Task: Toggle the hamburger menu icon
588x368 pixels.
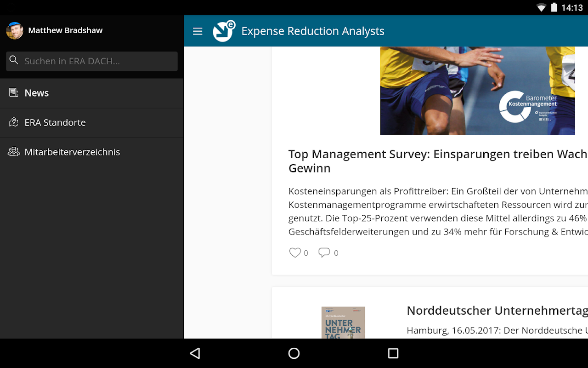Action: (x=198, y=31)
